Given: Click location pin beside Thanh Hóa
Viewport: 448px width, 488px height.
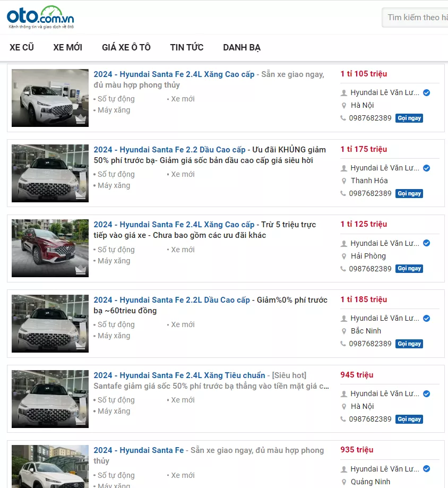Looking at the screenshot, I should point(344,181).
